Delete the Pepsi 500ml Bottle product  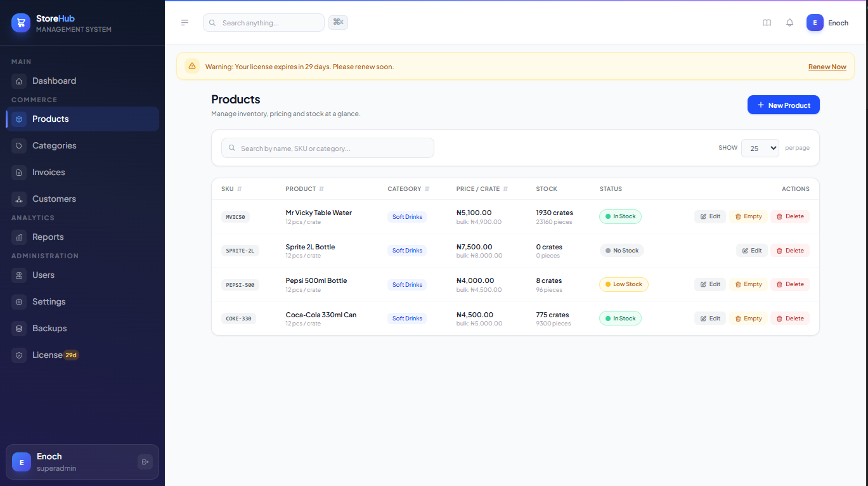(790, 284)
